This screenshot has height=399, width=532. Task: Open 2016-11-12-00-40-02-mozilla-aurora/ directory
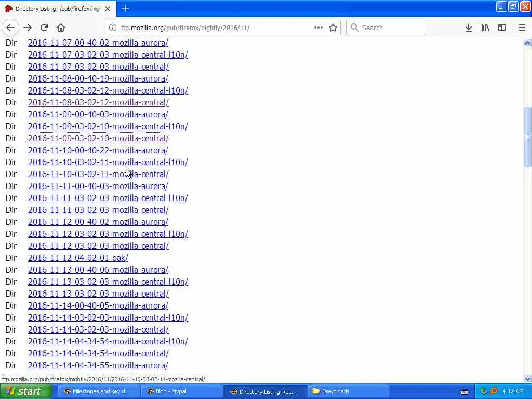98,222
